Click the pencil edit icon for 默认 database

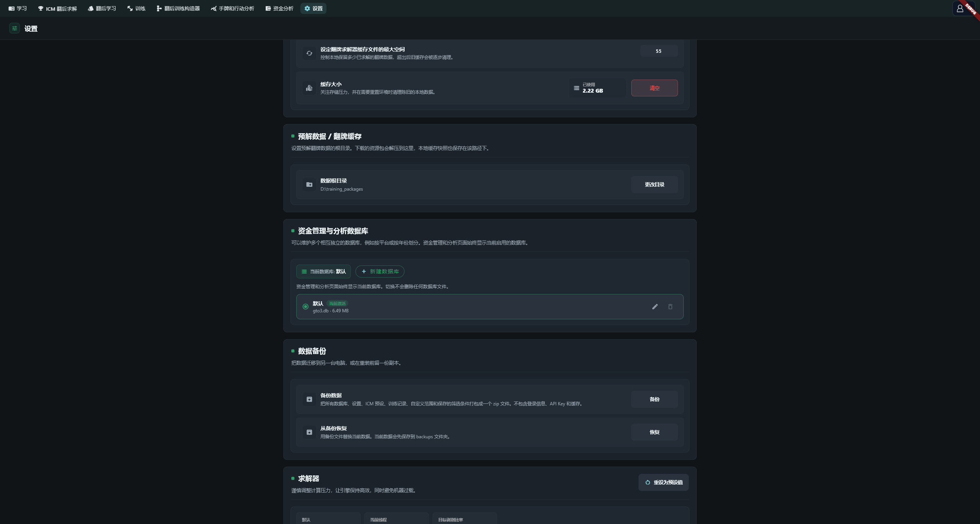click(x=655, y=307)
